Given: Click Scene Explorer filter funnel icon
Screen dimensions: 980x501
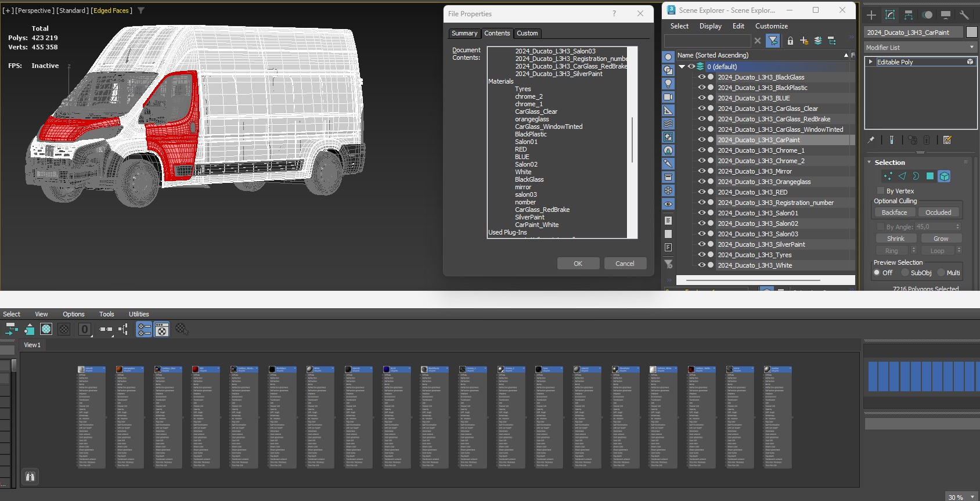Looking at the screenshot, I should [773, 41].
